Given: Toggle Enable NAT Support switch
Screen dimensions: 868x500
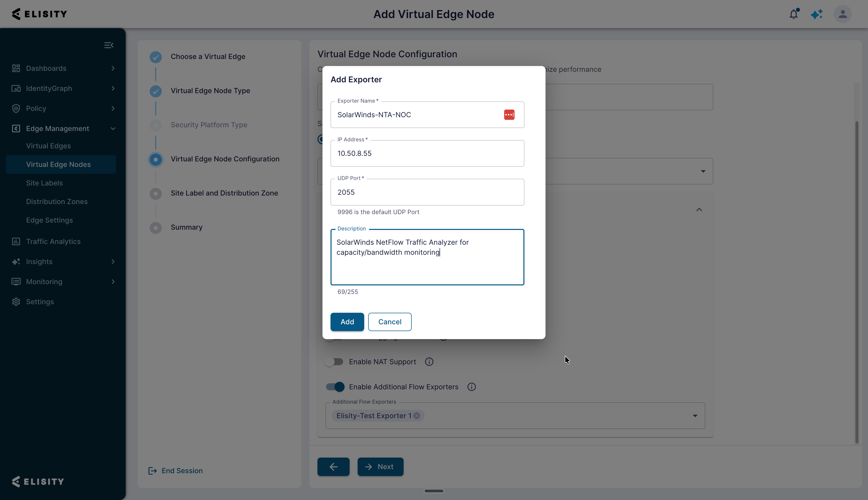Looking at the screenshot, I should [x=334, y=362].
